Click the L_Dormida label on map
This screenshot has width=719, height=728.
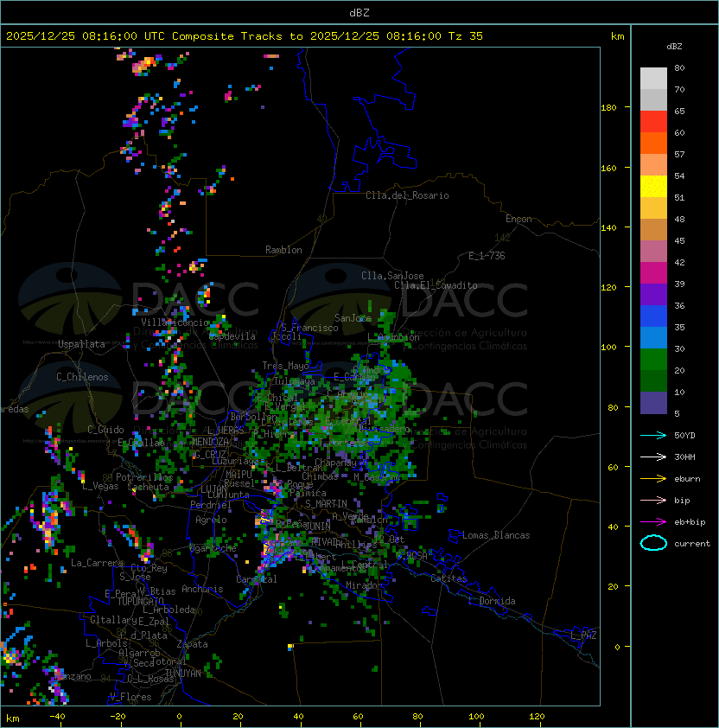[x=492, y=601]
